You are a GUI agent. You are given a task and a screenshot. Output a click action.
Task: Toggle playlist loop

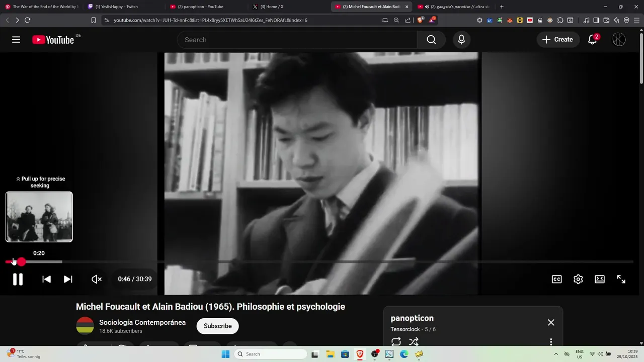[396, 342]
